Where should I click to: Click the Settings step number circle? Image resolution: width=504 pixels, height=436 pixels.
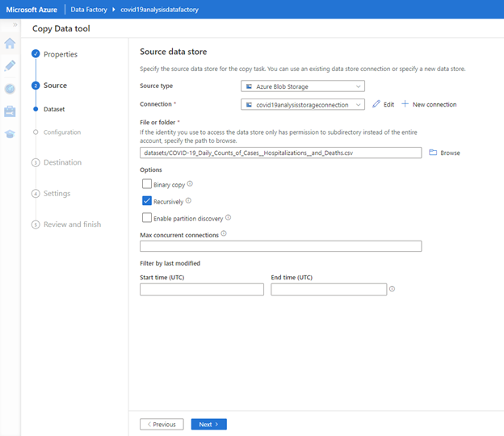coord(36,194)
